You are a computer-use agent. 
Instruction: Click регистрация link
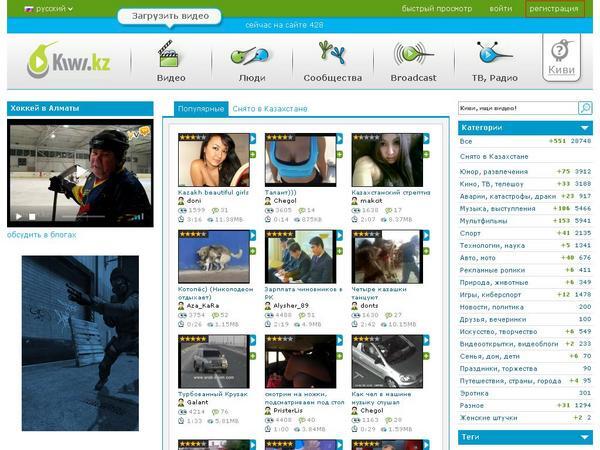click(554, 8)
